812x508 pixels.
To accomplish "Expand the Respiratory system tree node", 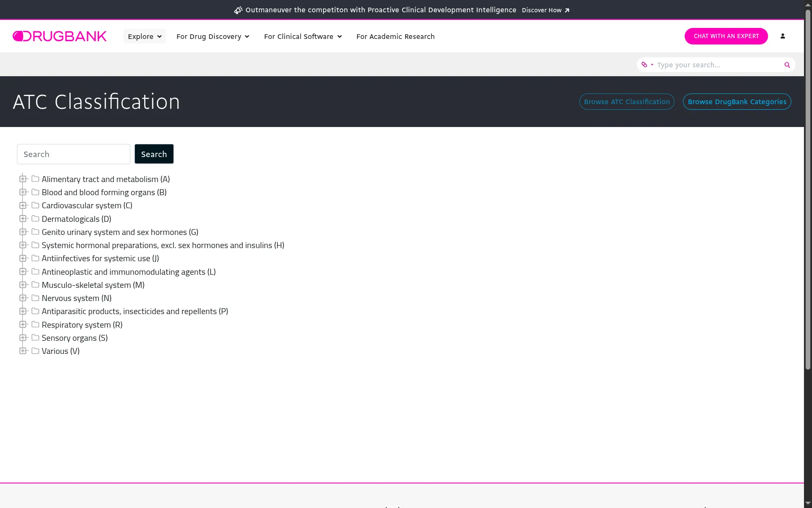I will (23, 325).
